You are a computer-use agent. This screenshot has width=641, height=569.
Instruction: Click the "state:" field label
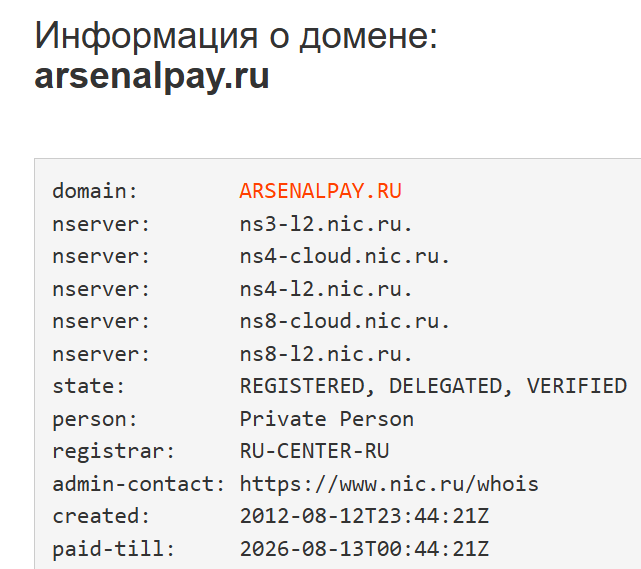click(x=89, y=386)
